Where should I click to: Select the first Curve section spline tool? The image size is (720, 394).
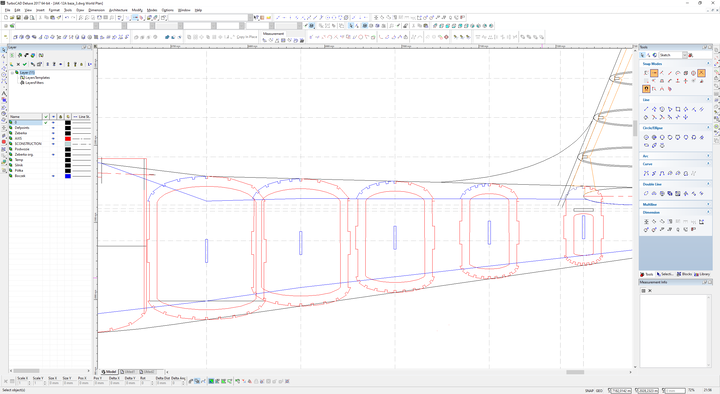coord(646,173)
